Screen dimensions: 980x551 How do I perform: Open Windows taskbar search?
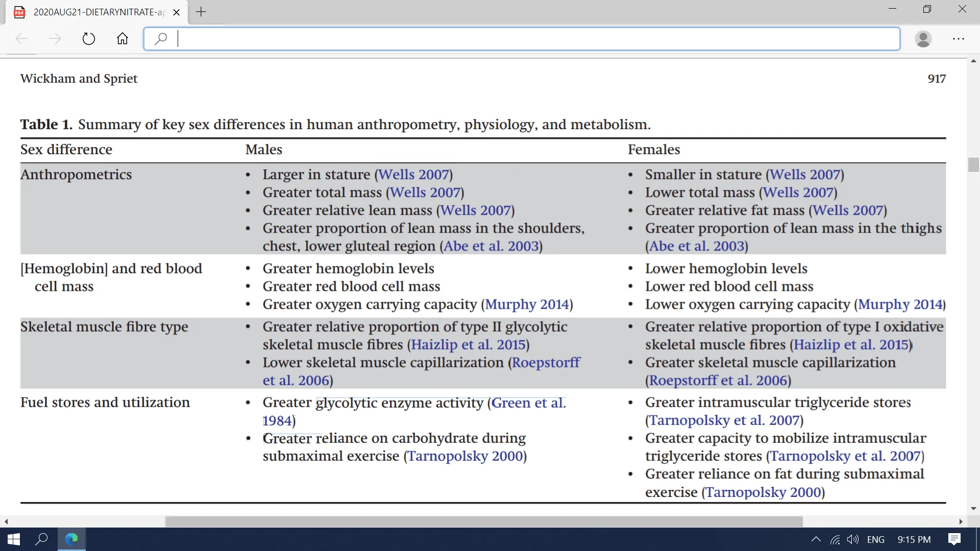click(42, 539)
